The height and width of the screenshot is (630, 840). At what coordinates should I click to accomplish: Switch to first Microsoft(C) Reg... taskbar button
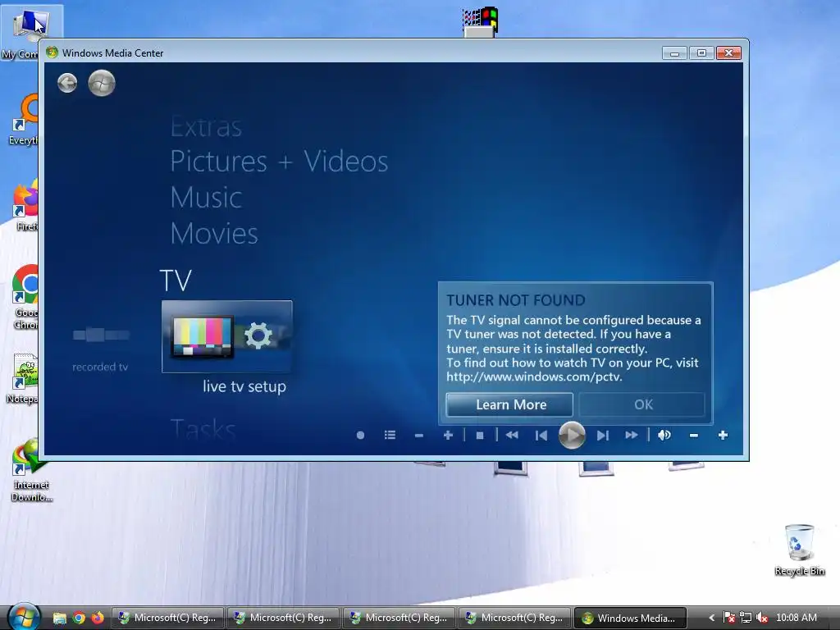pyautogui.click(x=167, y=618)
